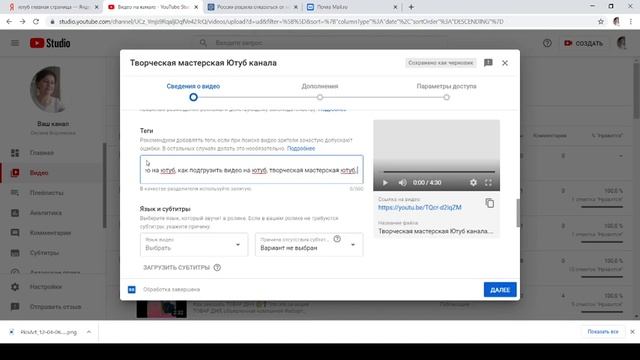Open the Подробнее link under Теги
640x360 pixels.
click(301, 149)
